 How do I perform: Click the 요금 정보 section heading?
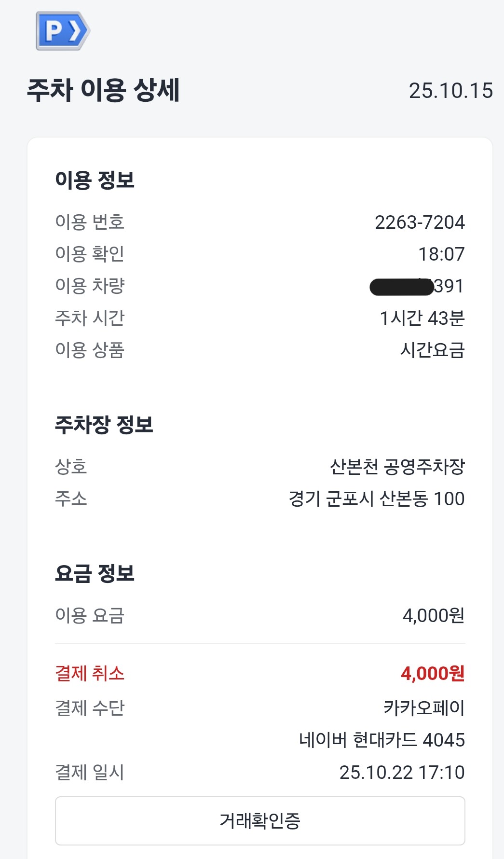[95, 573]
